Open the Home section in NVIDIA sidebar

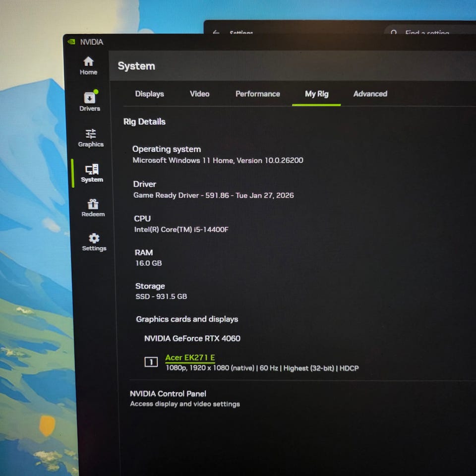[x=88, y=65]
